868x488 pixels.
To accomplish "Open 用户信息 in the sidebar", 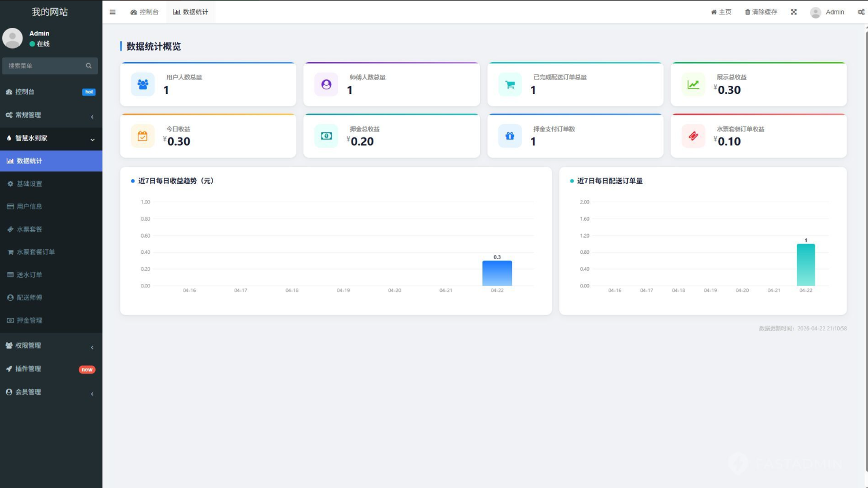I will coord(51,206).
